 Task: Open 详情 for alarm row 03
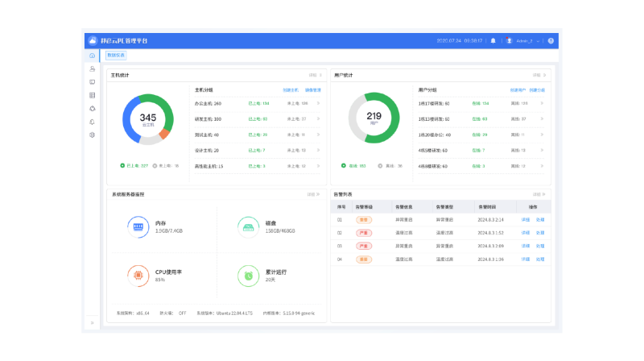coord(525,246)
